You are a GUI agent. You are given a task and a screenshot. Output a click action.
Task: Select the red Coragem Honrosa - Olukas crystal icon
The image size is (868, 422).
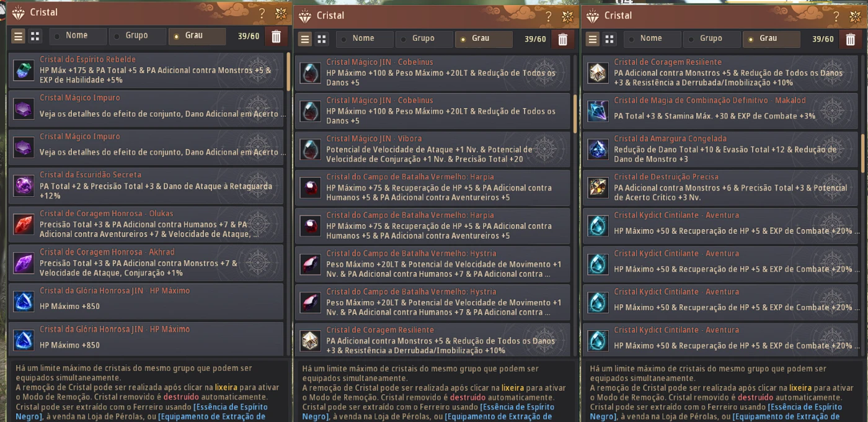(x=24, y=224)
